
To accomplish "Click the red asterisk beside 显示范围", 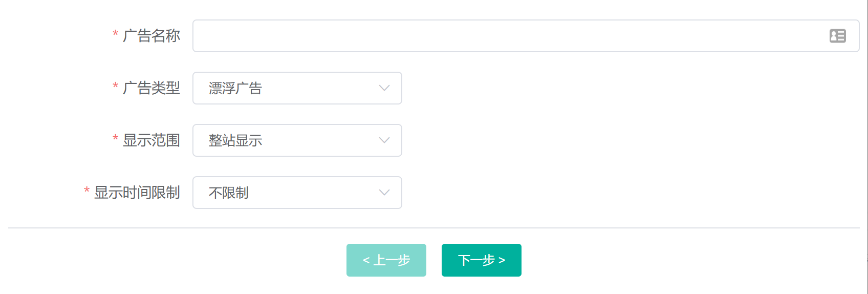I will coord(115,139).
